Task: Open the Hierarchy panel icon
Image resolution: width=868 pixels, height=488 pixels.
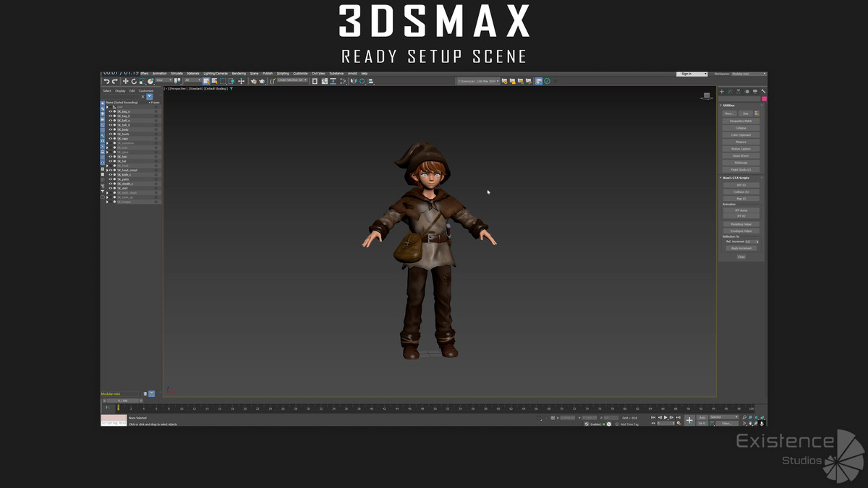Action: 739,92
